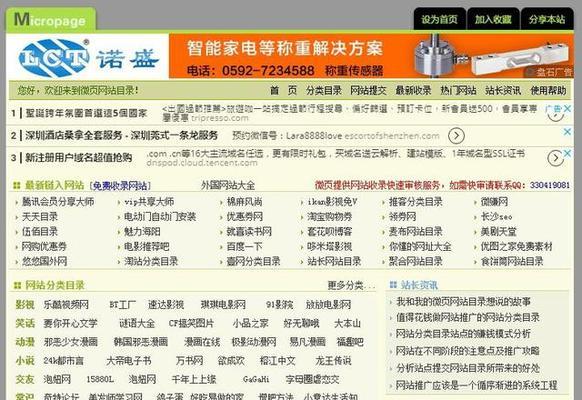
Task: Open the BT工厂 link
Action: click(122, 305)
